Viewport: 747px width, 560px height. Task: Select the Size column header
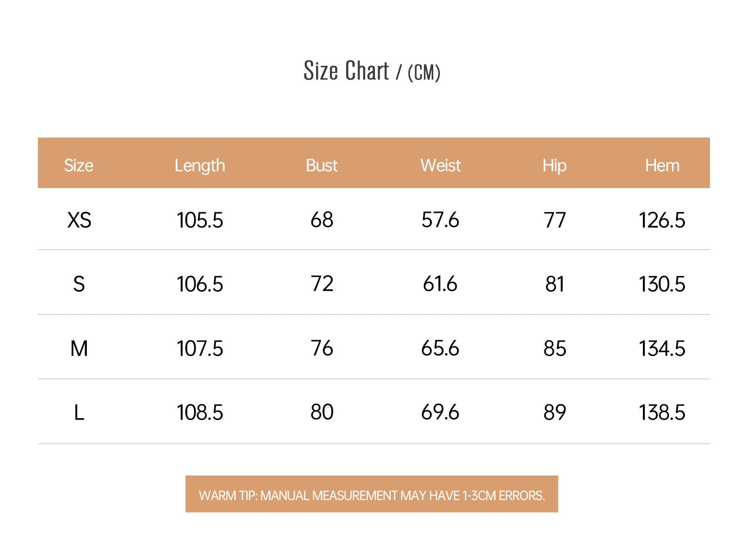point(78,165)
